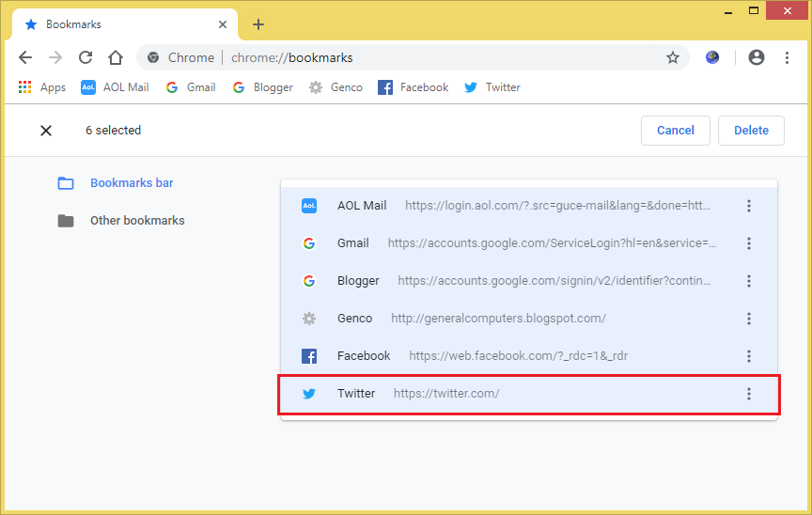Click the globe extension icon in toolbar

pos(712,57)
